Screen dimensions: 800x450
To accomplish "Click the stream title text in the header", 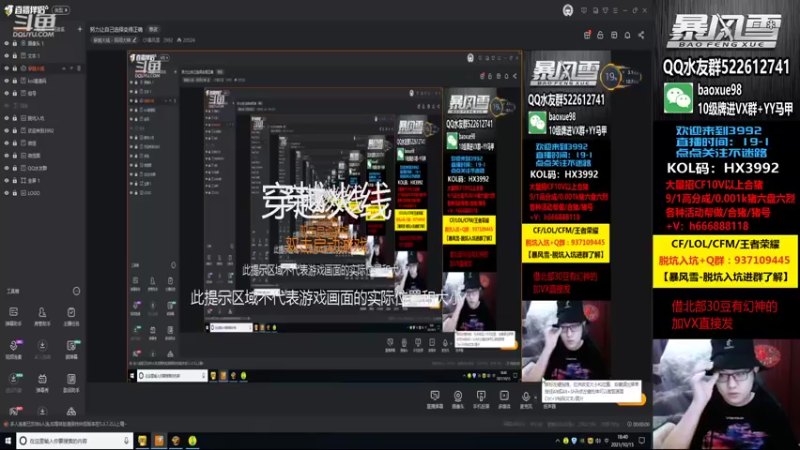I will 117,30.
